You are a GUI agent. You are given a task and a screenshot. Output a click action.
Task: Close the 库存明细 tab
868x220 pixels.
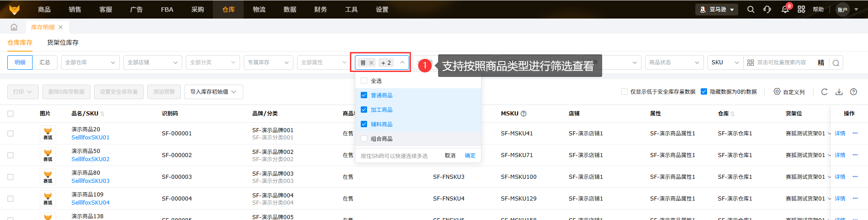(x=61, y=27)
